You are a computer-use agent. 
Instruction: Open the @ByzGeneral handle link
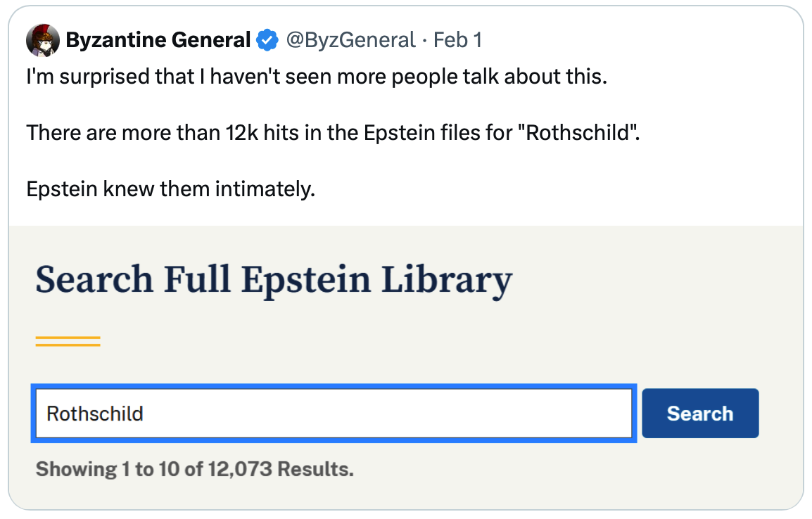pyautogui.click(x=351, y=40)
